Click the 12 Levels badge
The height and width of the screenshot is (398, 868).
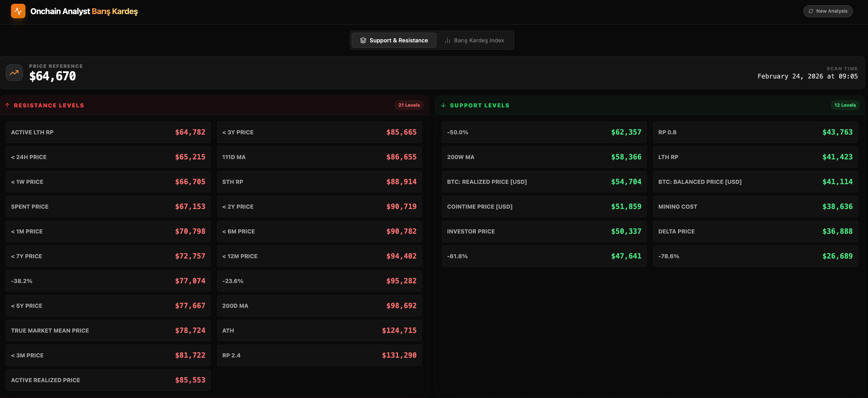click(845, 105)
